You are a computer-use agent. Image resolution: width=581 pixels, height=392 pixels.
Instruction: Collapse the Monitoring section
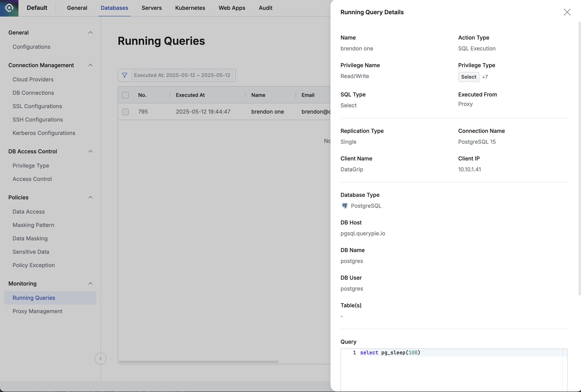pos(90,284)
